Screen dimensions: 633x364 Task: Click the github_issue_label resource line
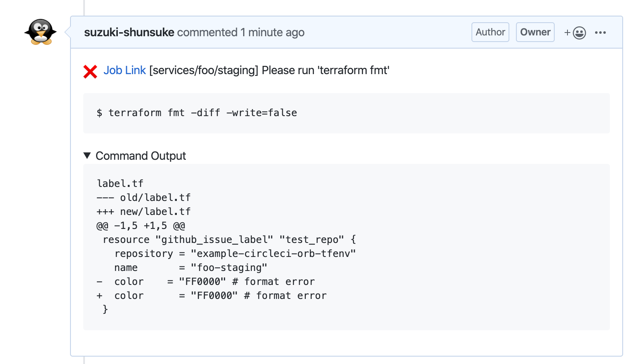(x=229, y=240)
